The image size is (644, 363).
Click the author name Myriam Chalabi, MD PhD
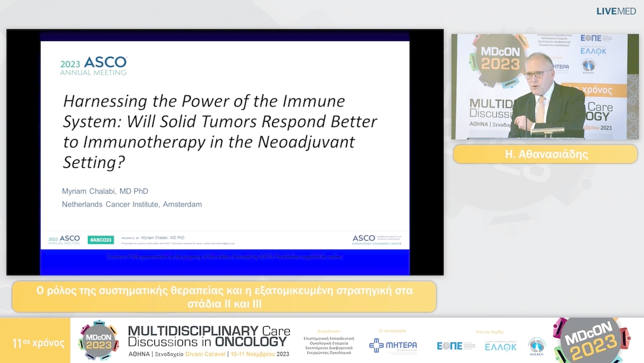point(105,191)
